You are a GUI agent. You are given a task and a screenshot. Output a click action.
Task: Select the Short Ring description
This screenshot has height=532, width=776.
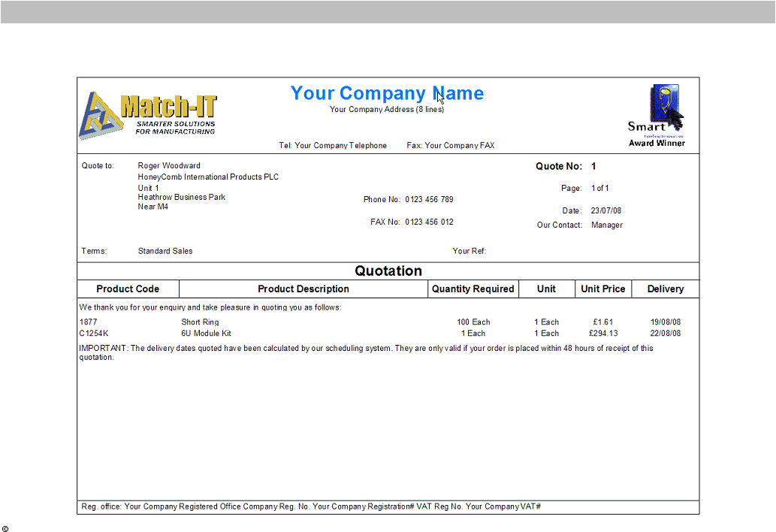coord(200,322)
